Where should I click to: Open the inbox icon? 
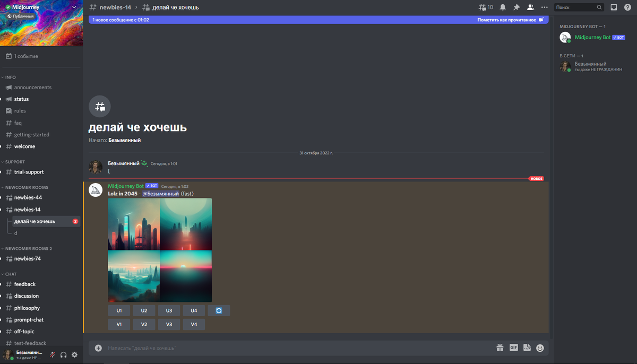point(614,7)
